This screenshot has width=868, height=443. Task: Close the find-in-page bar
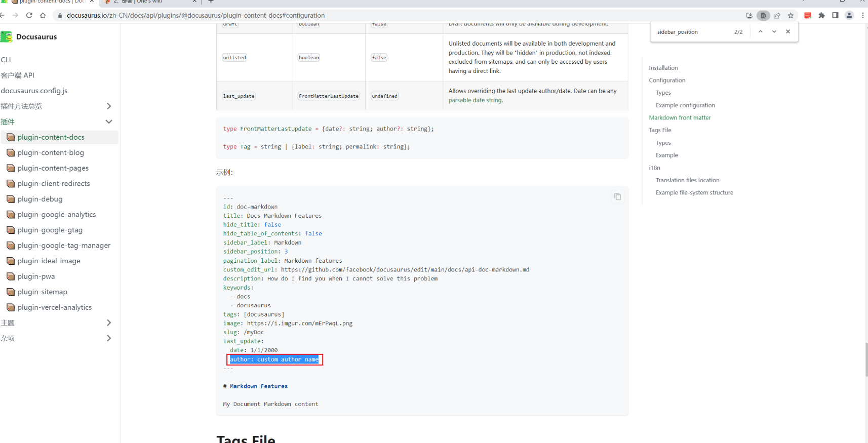[x=788, y=31]
